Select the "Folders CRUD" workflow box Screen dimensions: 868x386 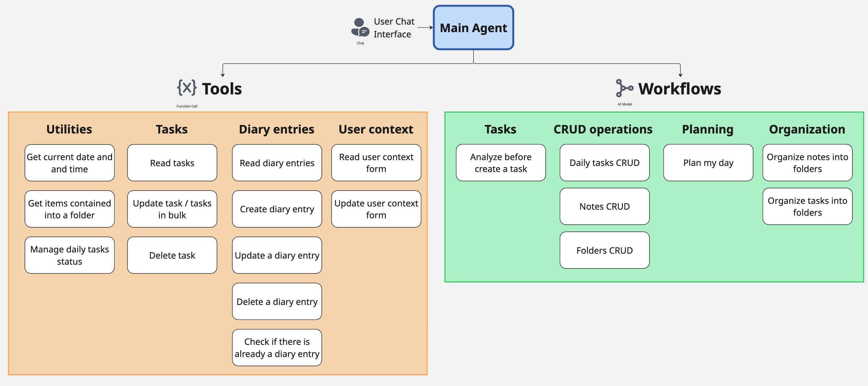tap(605, 250)
